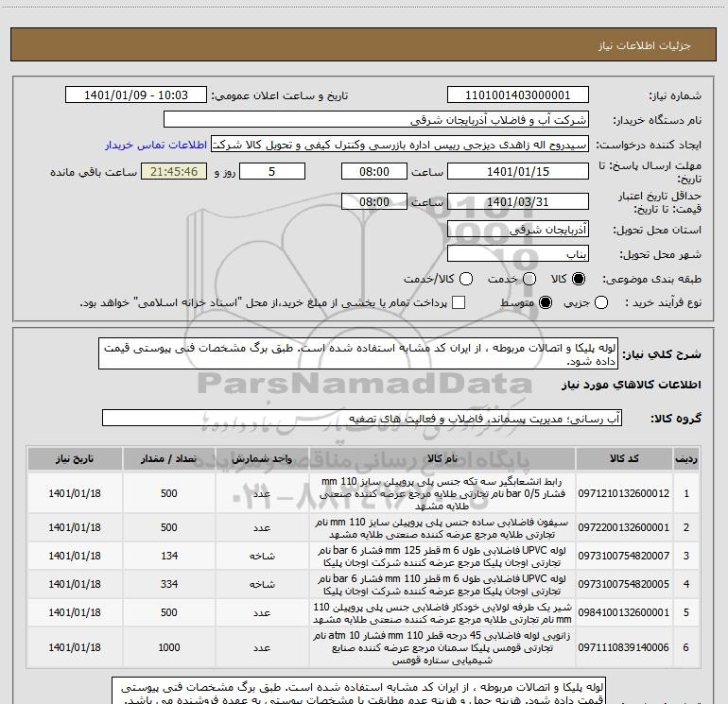This screenshot has width=728, height=704.
Task: Click the response deadline time field beside 1401/01/15
Action: [374, 172]
